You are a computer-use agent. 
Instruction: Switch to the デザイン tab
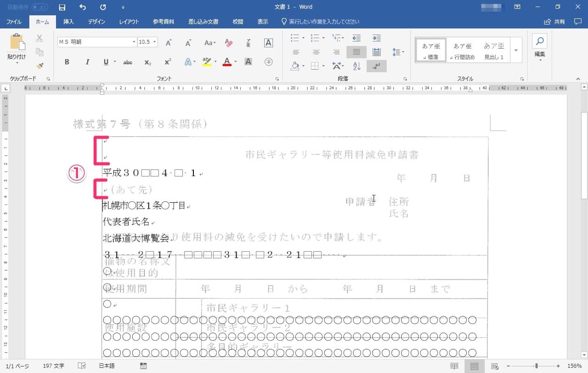96,22
